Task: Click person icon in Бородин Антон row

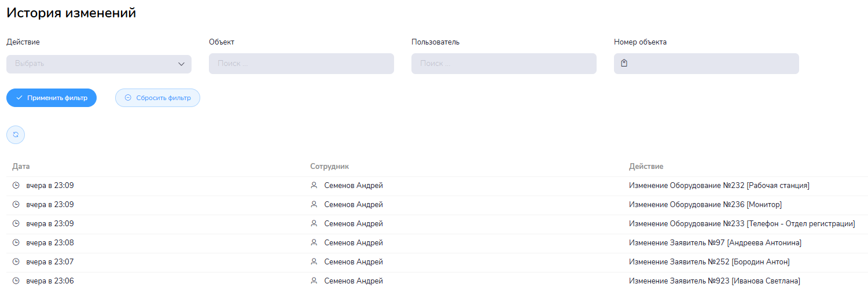Action: pyautogui.click(x=314, y=262)
